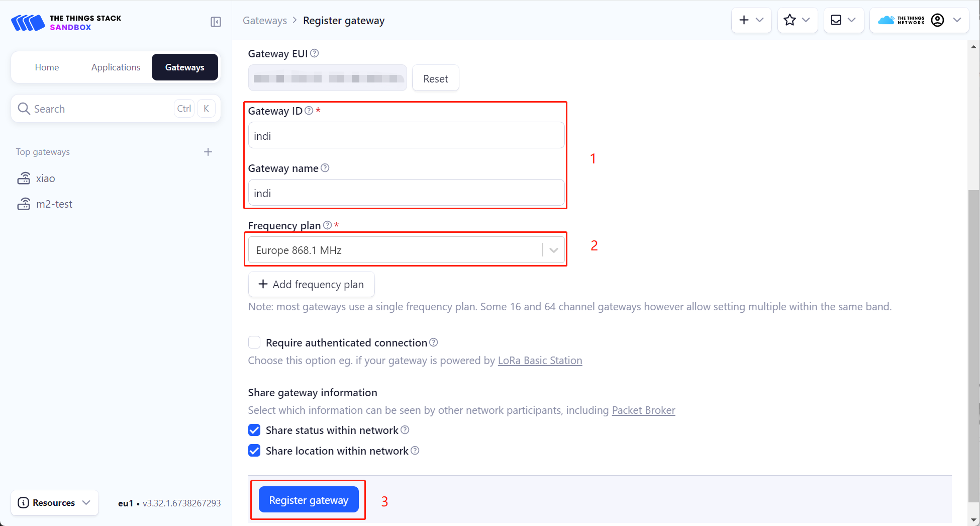Screen dimensions: 980x526
Task: Click the Frequency plan help icon
Action: point(328,225)
